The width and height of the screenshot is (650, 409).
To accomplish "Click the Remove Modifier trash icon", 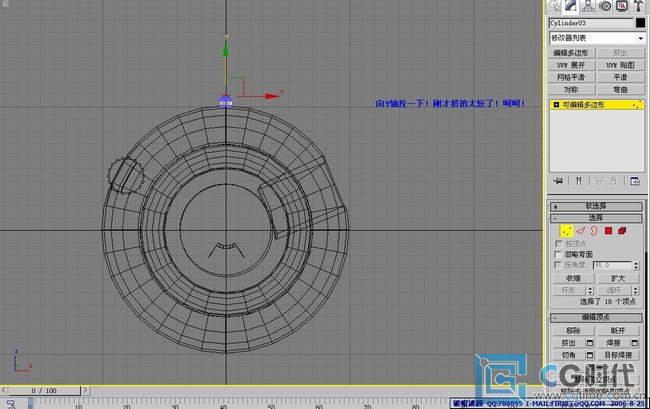I will (x=614, y=181).
